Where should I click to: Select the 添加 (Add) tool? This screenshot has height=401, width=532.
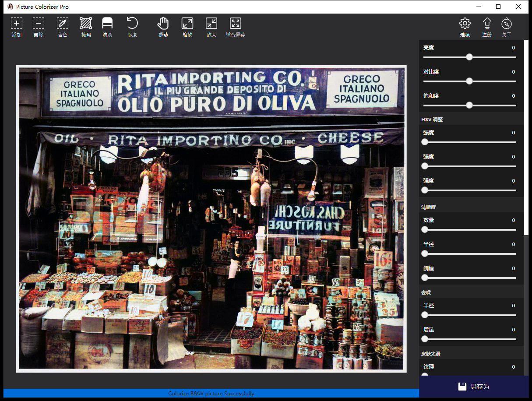[x=17, y=24]
